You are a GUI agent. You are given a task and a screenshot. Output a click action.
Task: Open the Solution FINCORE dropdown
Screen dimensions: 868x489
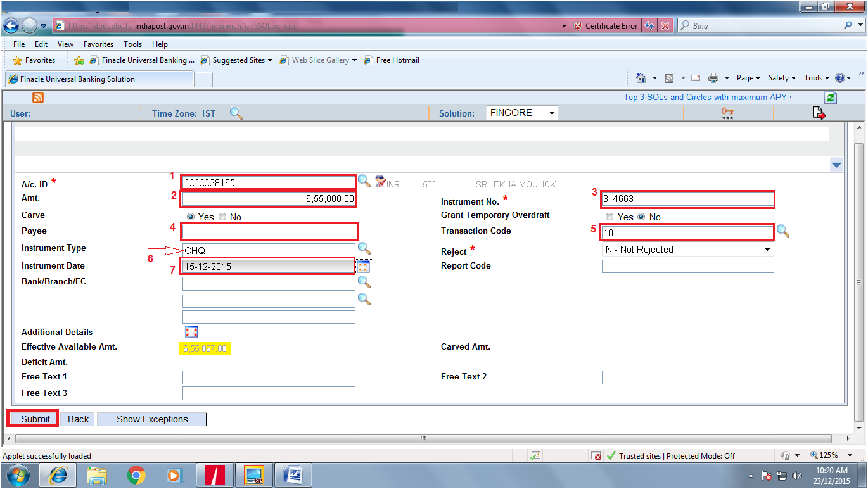point(551,112)
